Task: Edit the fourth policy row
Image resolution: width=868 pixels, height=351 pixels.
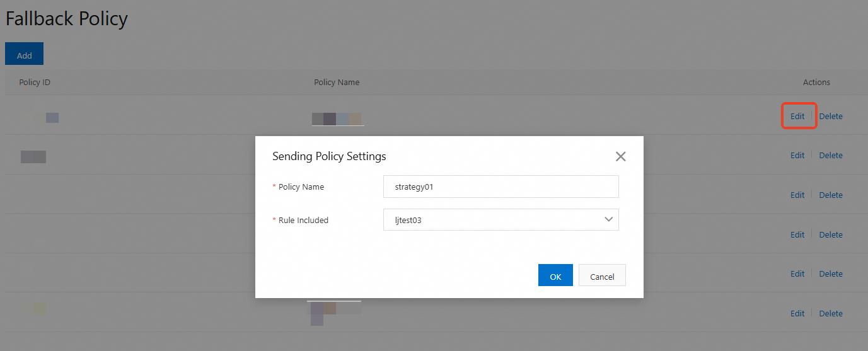Action: tap(797, 234)
